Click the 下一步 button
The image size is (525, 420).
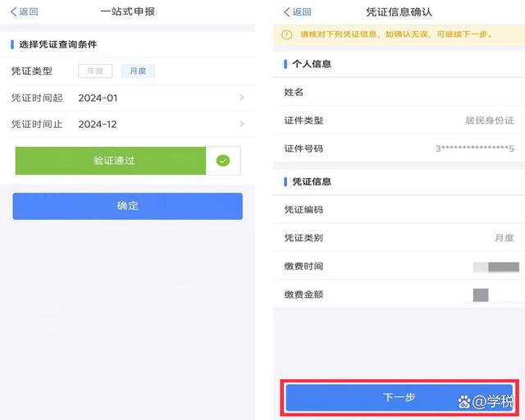[399, 398]
